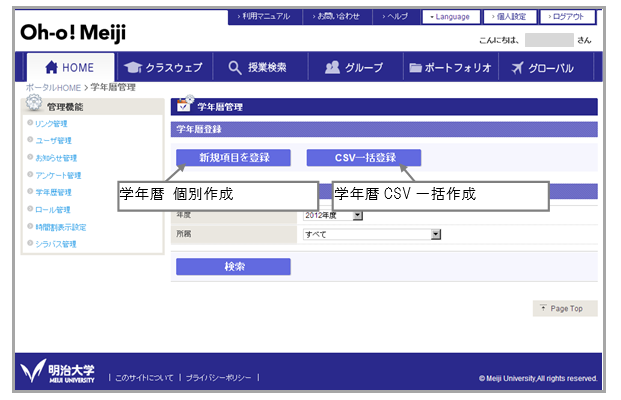The width and height of the screenshot is (621, 400).
Task: Click the 検索 button
Action: pyautogui.click(x=233, y=267)
